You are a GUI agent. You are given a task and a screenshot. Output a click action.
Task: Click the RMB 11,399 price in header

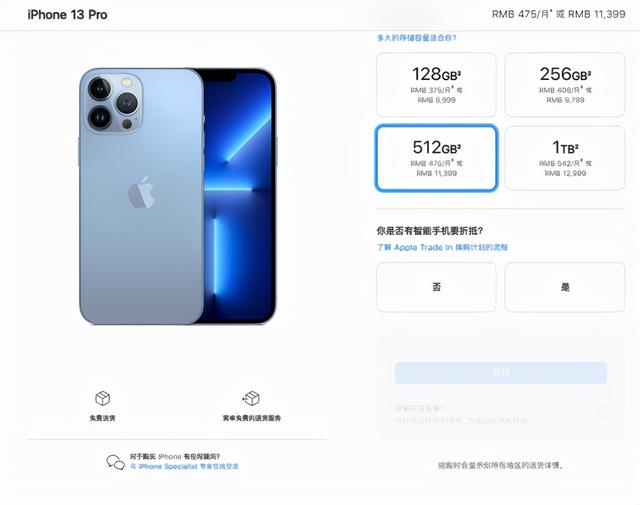click(x=596, y=14)
